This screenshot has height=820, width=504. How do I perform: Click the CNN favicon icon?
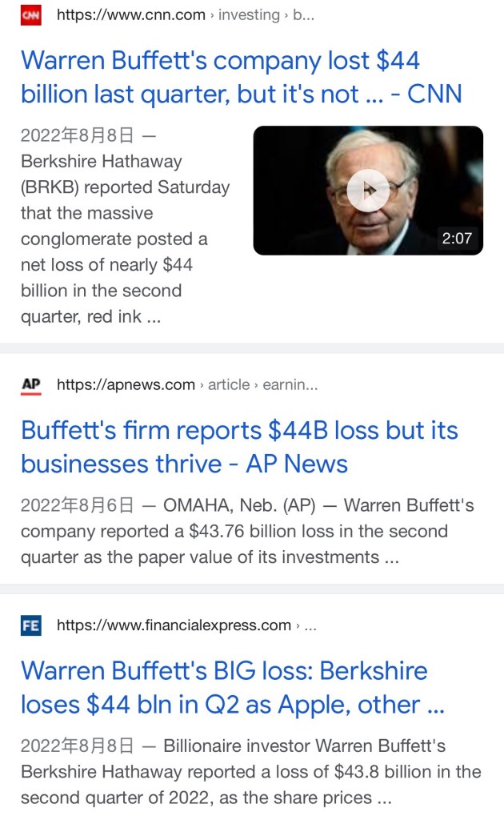pos(30,15)
